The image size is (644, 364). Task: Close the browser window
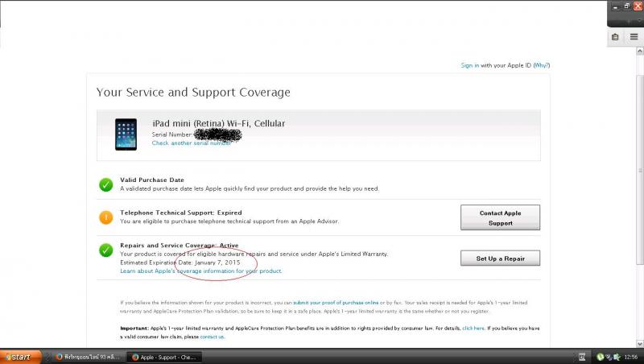coord(638,6)
